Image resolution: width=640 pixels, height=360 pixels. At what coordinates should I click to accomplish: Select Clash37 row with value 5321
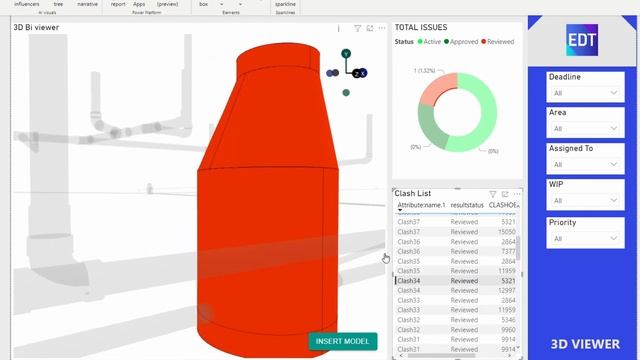[456, 222]
